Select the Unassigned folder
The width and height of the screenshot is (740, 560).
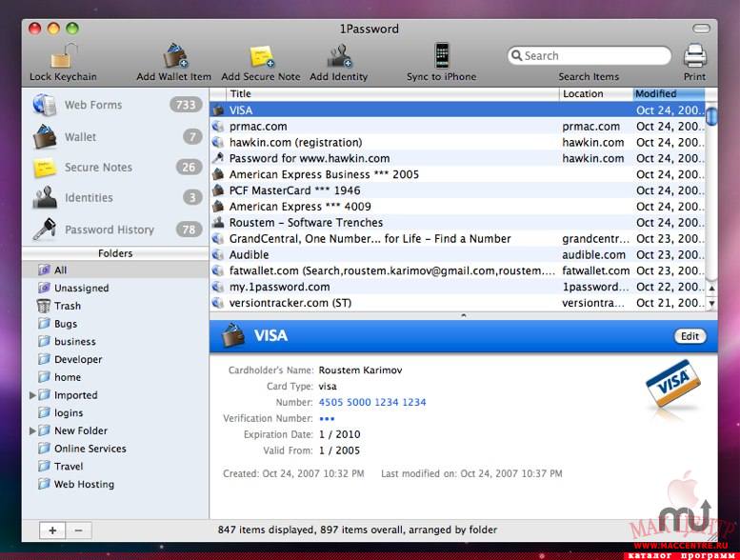point(115,288)
